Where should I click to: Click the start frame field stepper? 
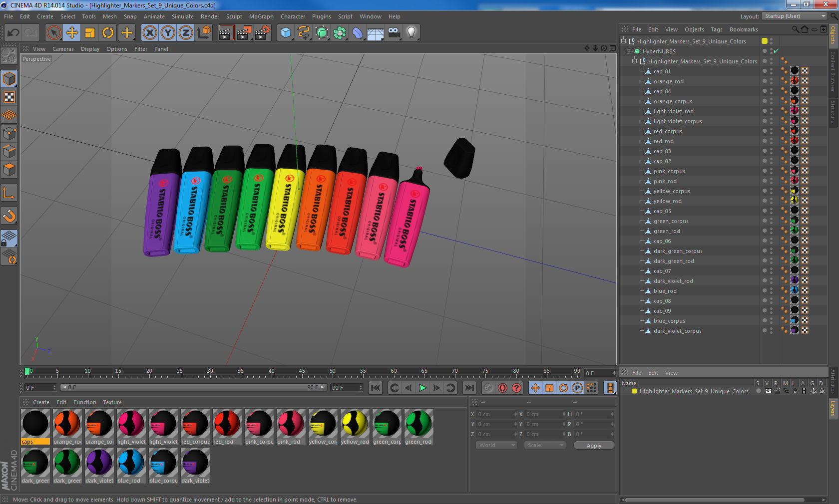(54, 388)
